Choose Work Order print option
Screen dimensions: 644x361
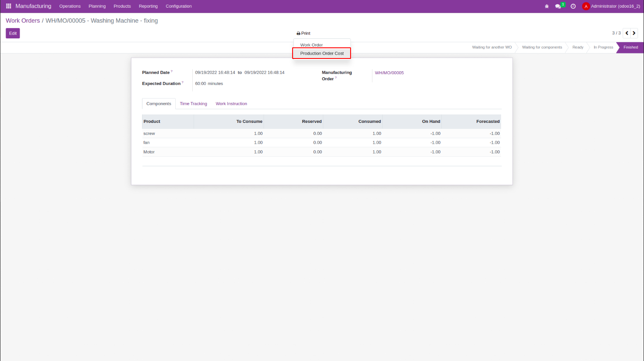coord(311,45)
